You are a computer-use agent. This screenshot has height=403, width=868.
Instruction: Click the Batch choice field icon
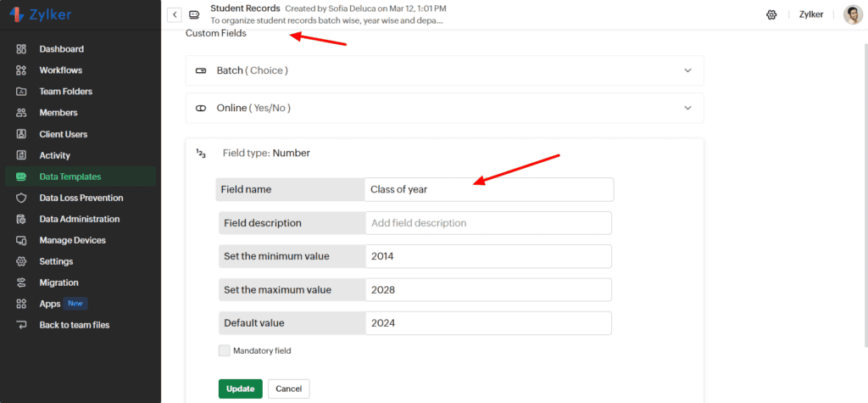[x=200, y=71]
